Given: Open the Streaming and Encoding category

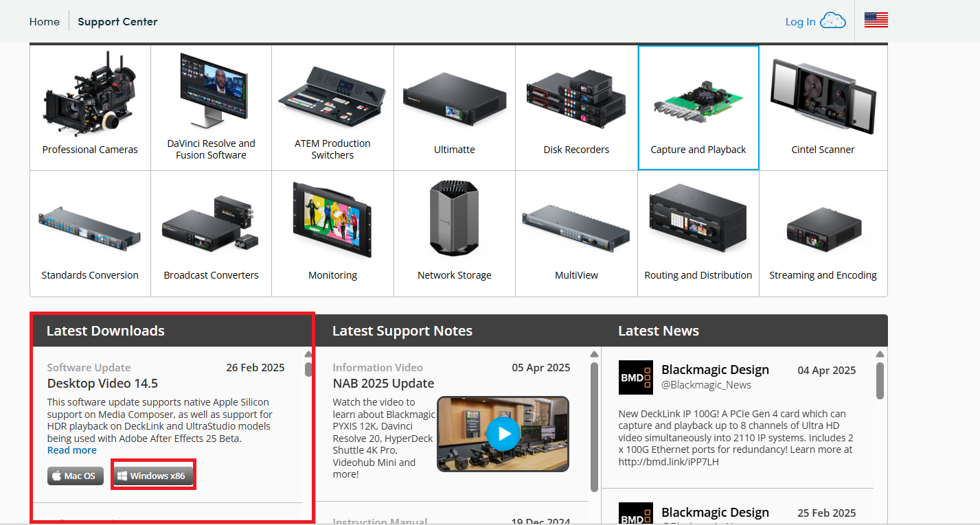Looking at the screenshot, I should coord(823,233).
